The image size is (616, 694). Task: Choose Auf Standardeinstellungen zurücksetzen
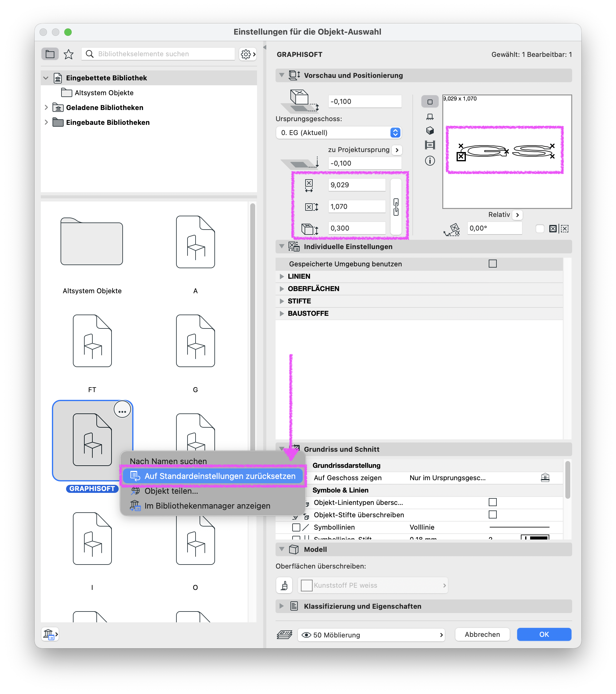click(213, 476)
